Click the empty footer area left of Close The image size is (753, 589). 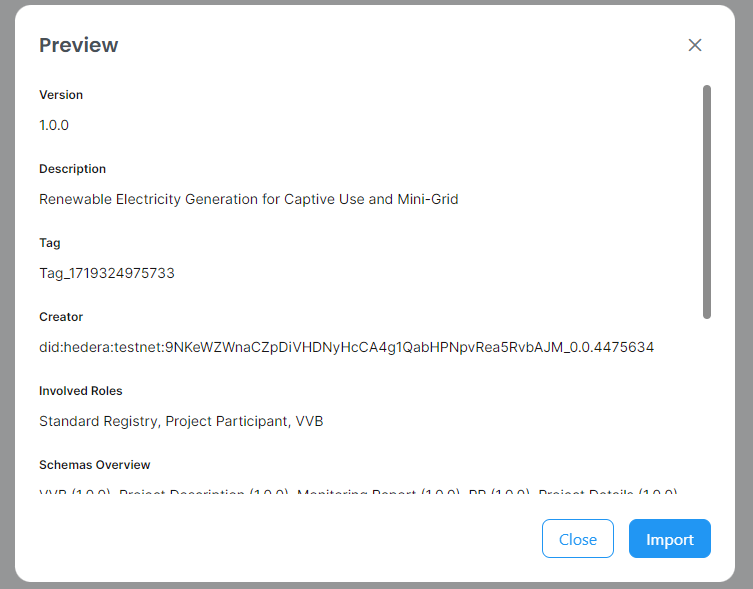point(280,539)
